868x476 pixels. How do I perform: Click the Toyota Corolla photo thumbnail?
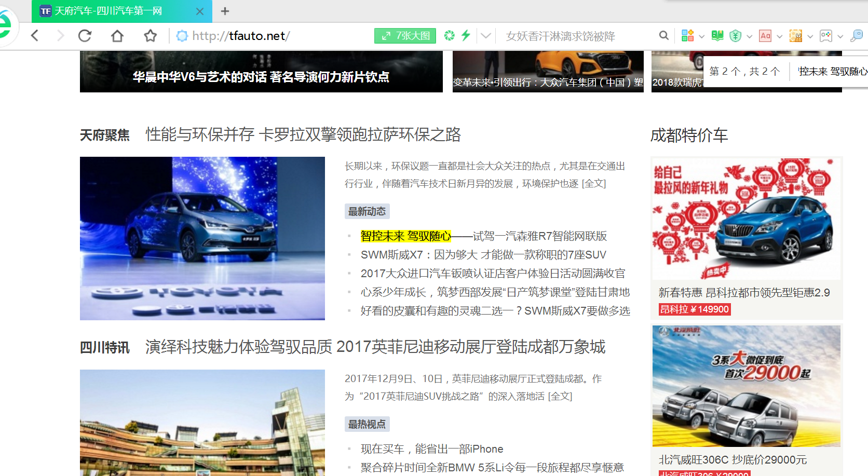click(x=202, y=238)
